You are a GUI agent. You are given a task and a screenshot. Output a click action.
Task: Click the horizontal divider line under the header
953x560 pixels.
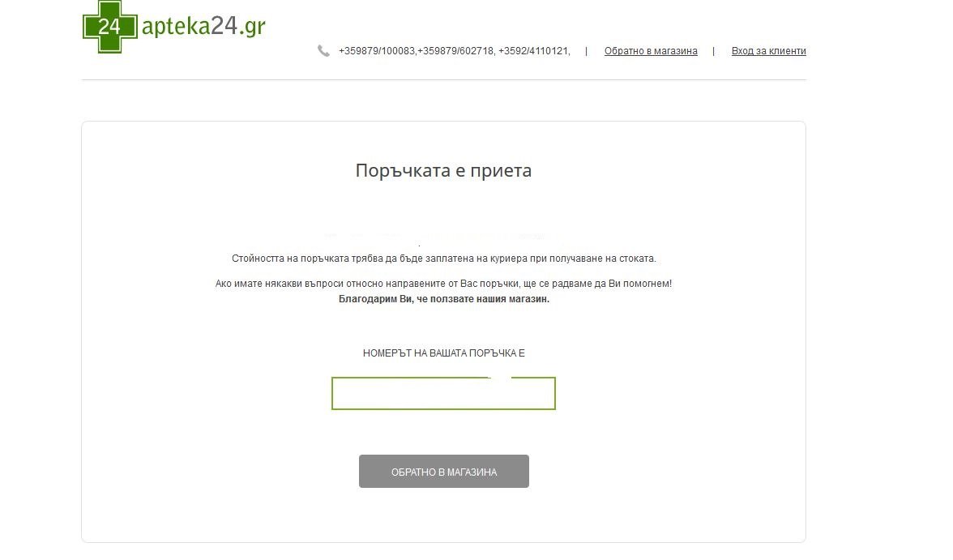click(444, 79)
